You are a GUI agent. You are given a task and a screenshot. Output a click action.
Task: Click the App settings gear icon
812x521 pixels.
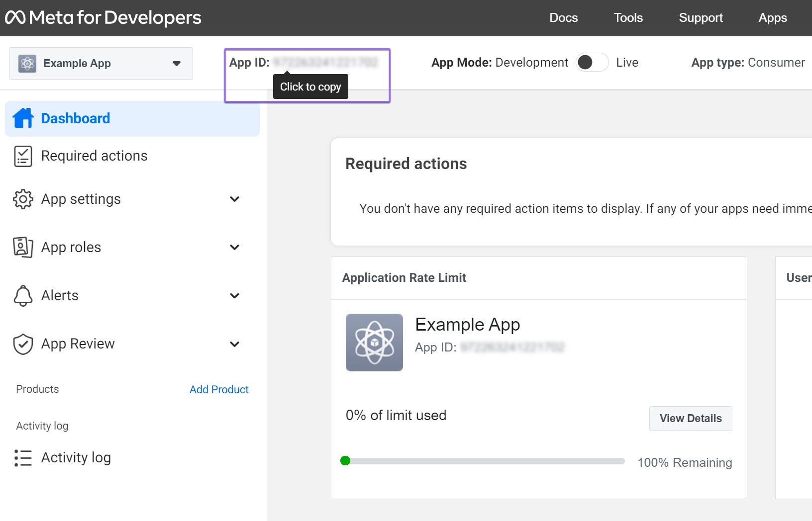point(23,199)
